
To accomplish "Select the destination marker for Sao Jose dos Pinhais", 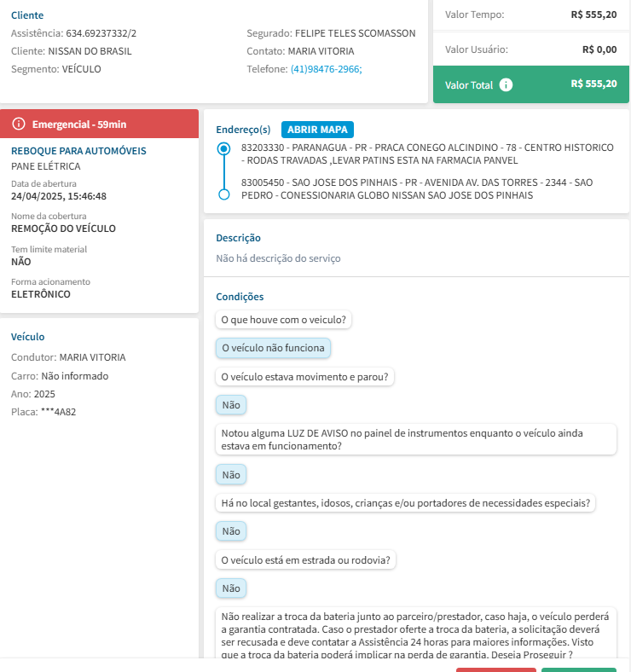I will (224, 194).
